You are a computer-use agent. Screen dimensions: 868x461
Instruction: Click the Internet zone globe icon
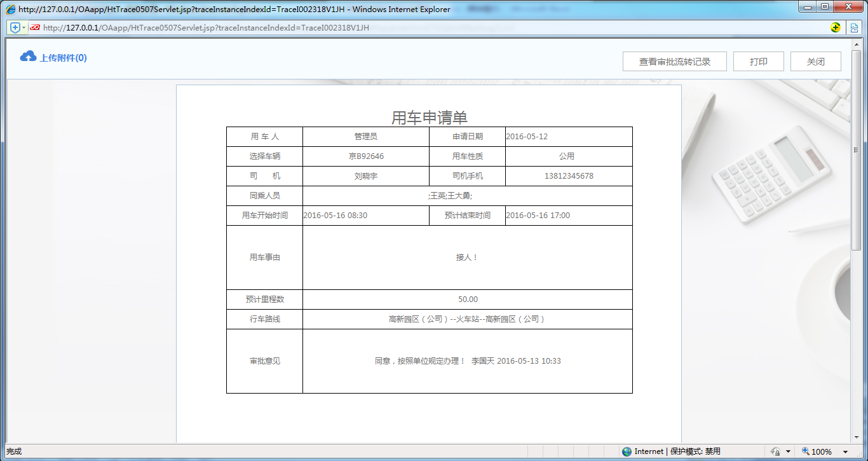(x=627, y=451)
